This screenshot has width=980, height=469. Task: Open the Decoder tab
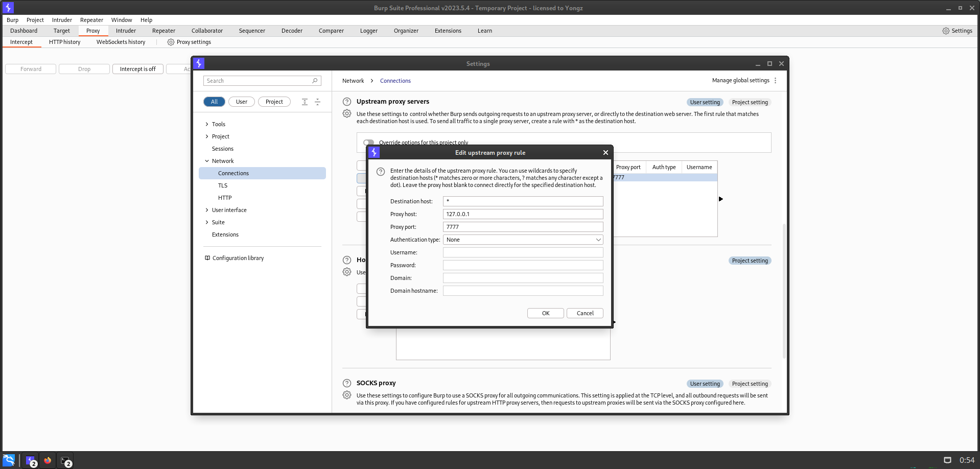292,31
